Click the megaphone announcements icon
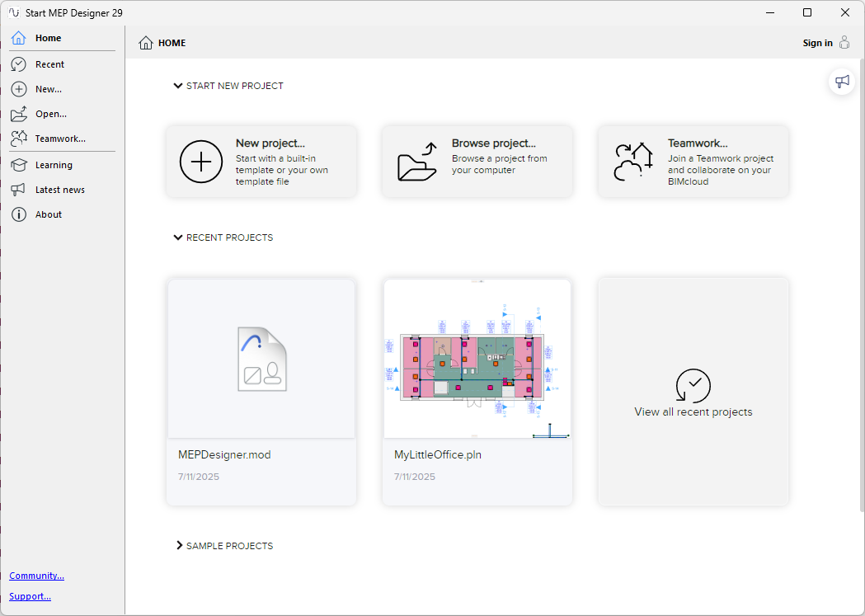Screen dimensions: 865x616 (842, 81)
